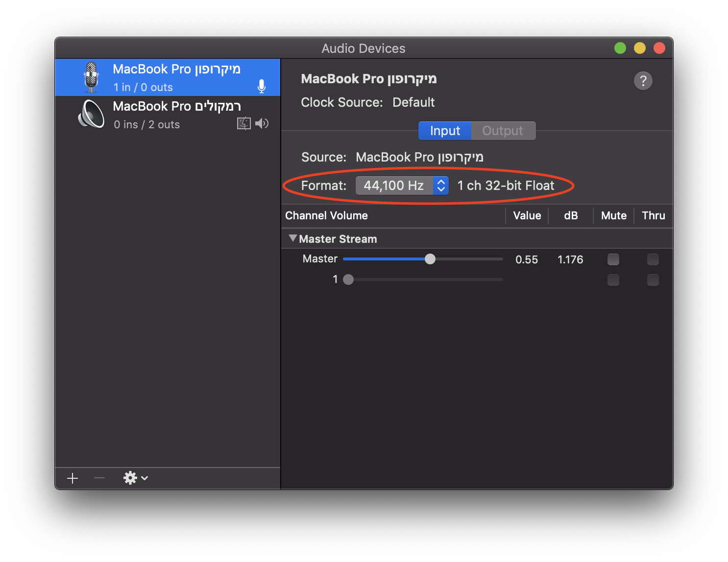Click the Value column header
Image resolution: width=728 pixels, height=562 pixels.
pyautogui.click(x=527, y=215)
